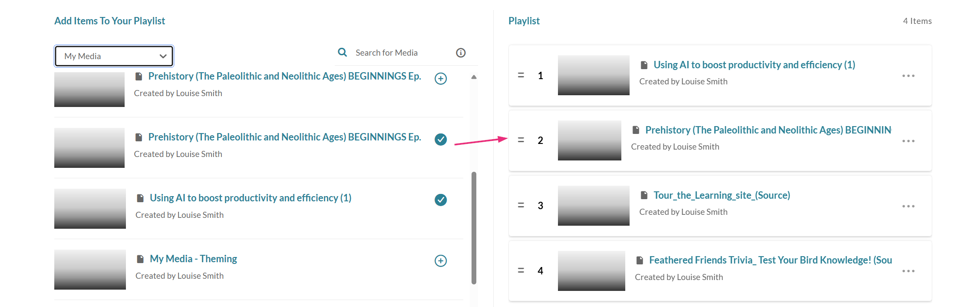
Task: Click the media list scrollbar thumb
Action: [474, 228]
